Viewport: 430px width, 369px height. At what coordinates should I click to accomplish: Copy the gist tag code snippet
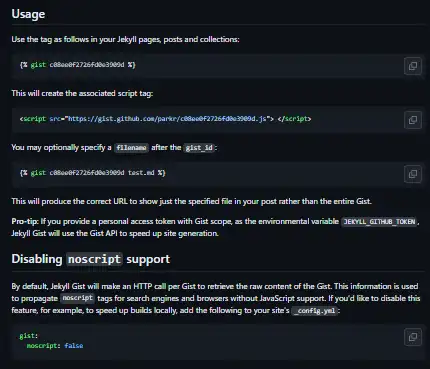point(413,66)
